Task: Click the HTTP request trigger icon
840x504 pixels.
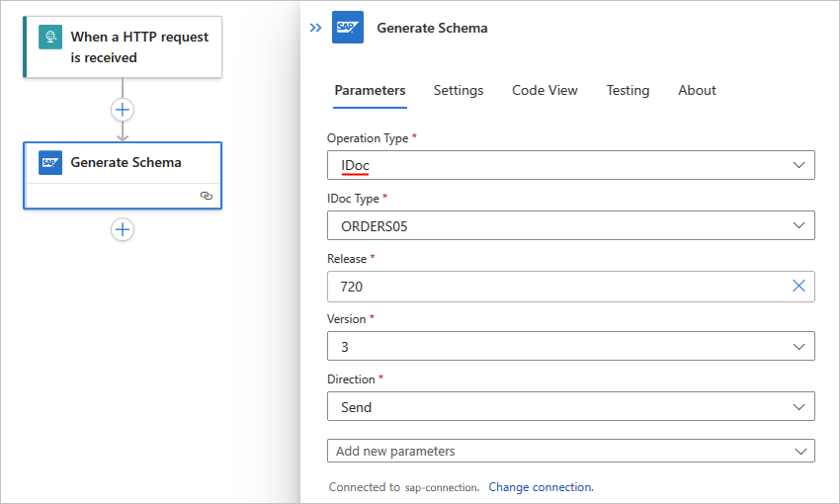Action: click(x=50, y=38)
